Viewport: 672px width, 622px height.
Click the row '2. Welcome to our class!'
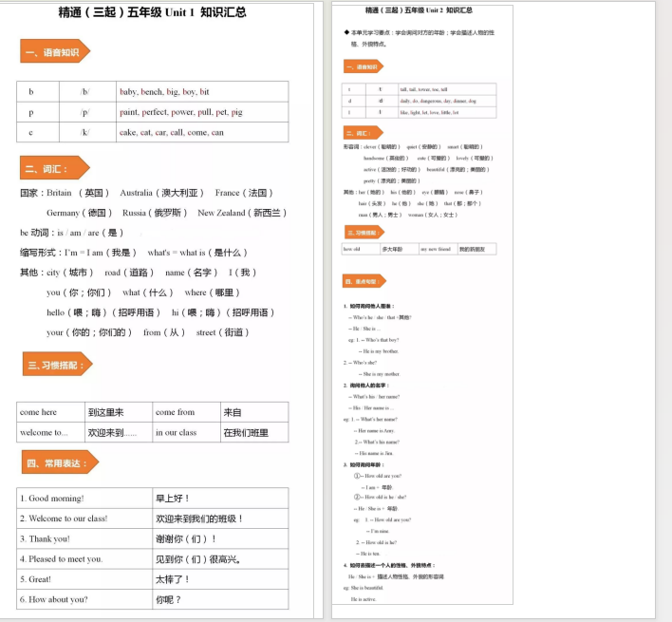(x=84, y=518)
